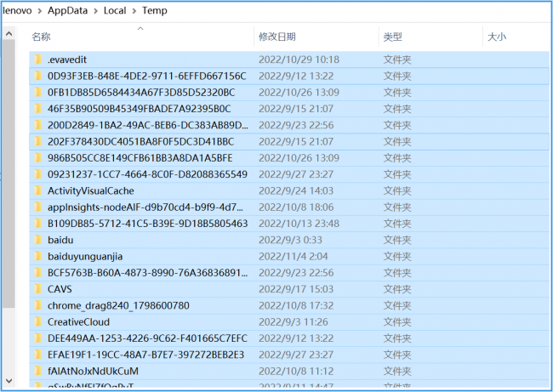
Task: Click folder icon of appInsights-nodeAIF row
Action: pyautogui.click(x=38, y=207)
